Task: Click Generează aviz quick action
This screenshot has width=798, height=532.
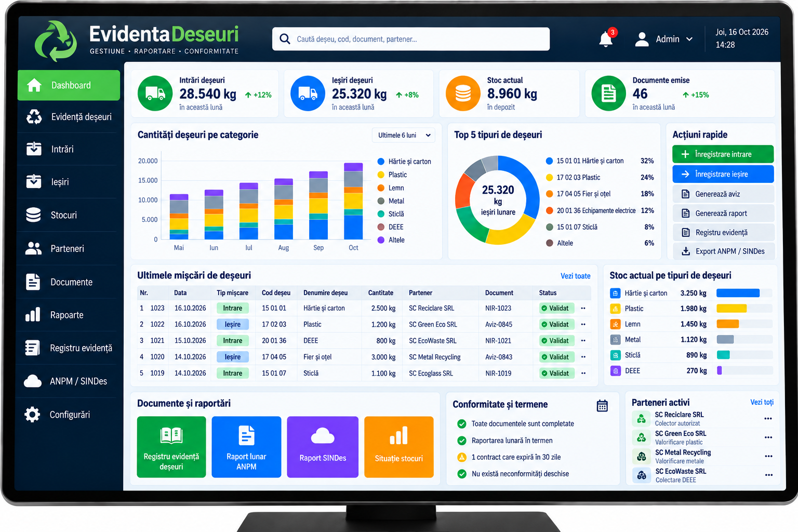Action: (x=723, y=194)
